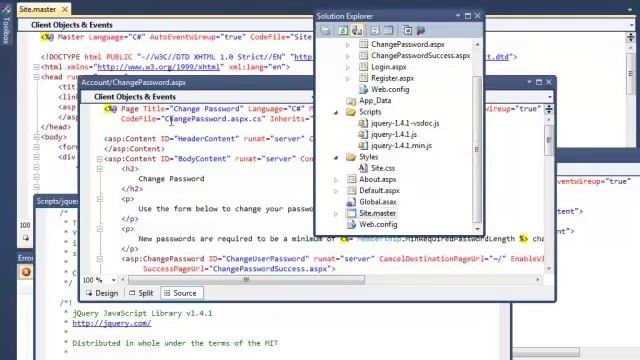This screenshot has height=360, width=640.
Task: Click the Login.aspx file icon
Action: [363, 67]
